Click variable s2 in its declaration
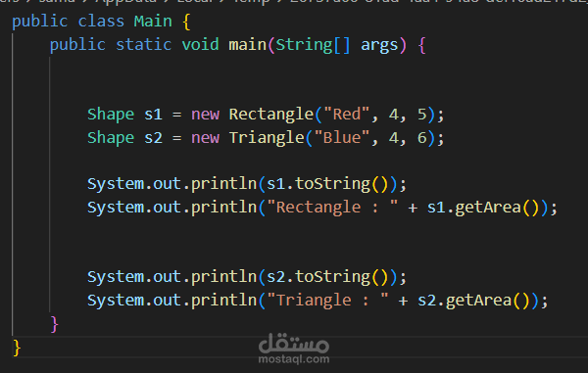The image size is (588, 373). click(153, 138)
